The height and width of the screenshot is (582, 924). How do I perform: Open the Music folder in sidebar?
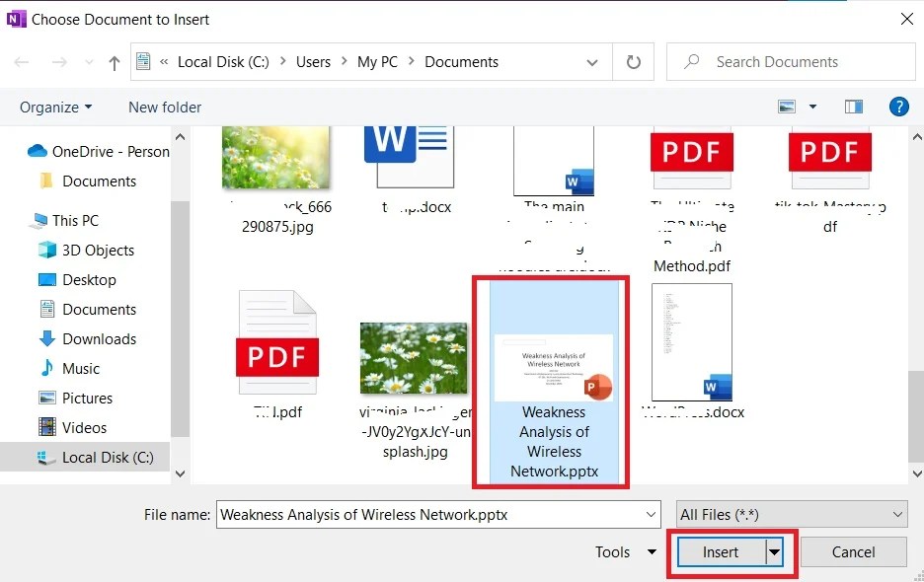pyautogui.click(x=79, y=368)
